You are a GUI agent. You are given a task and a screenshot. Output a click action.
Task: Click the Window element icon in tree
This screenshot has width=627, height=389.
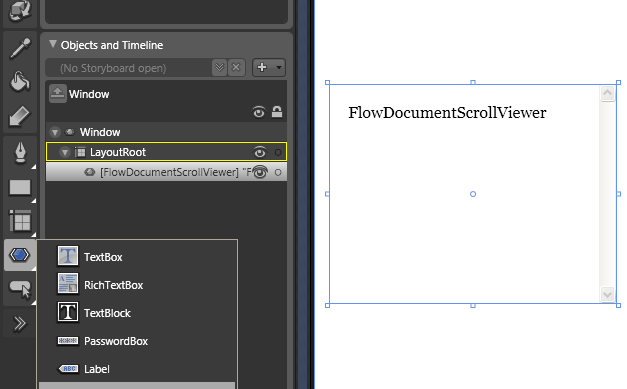tap(70, 132)
